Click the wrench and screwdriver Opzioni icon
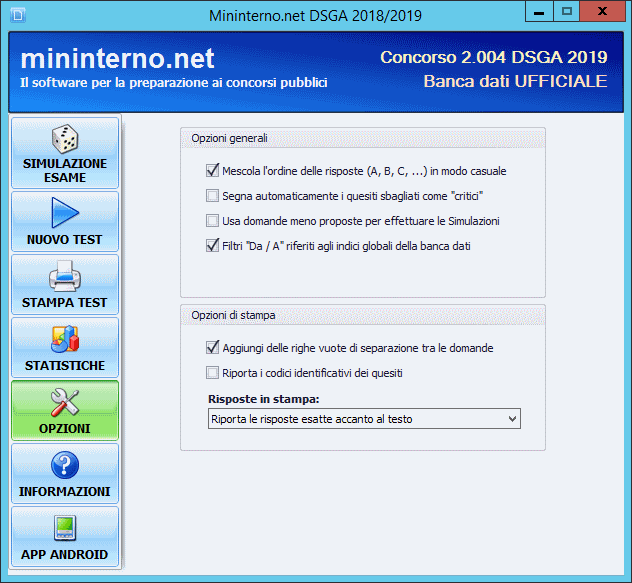 click(65, 401)
